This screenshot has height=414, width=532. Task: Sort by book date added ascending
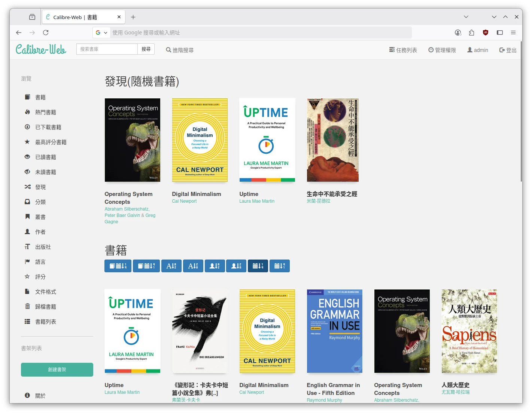click(x=146, y=266)
